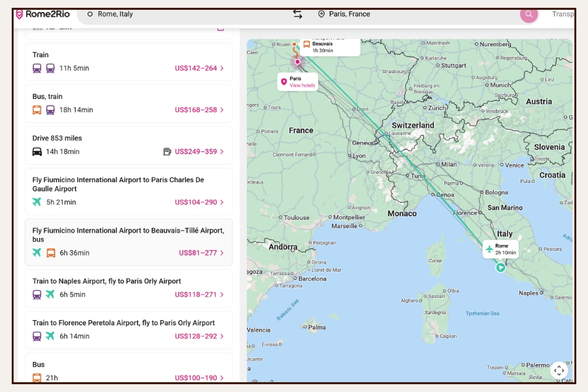Click plane icon beside 6h 14min
This screenshot has width=588, height=392.
click(50, 336)
